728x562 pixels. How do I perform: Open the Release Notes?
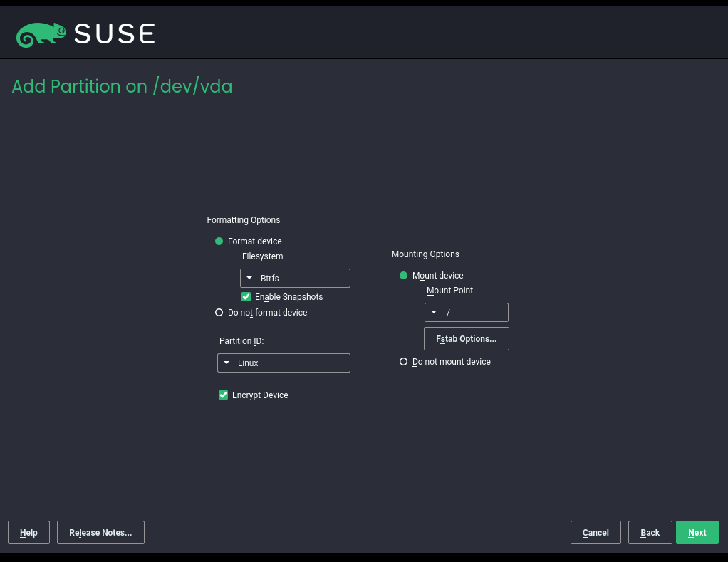(100, 533)
